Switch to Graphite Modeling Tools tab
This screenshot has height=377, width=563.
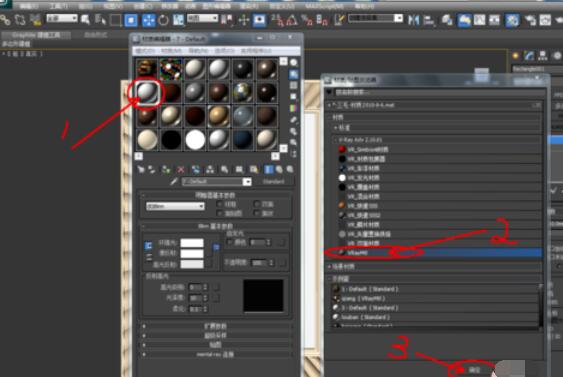tap(36, 35)
